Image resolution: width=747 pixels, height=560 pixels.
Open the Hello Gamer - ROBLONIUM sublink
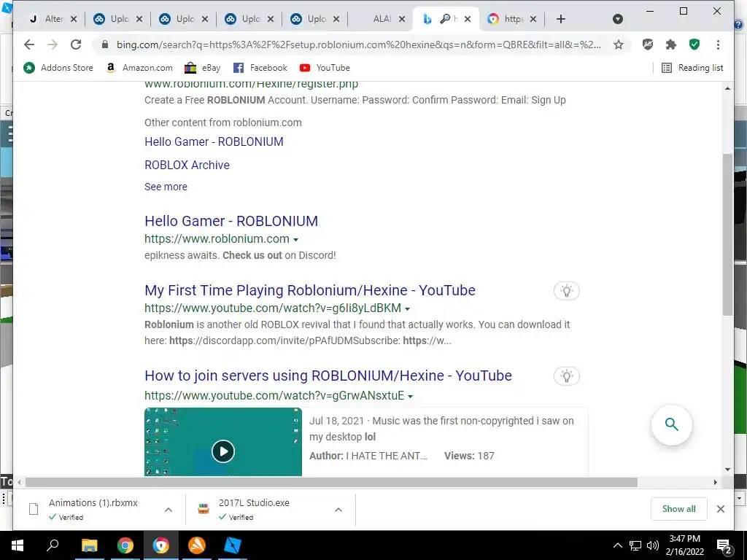[214, 142]
